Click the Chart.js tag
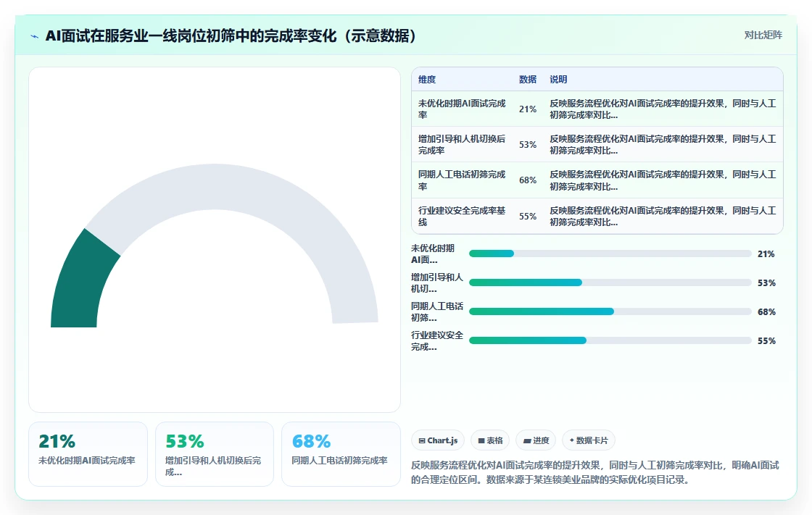The width and height of the screenshot is (812, 515). click(x=438, y=440)
